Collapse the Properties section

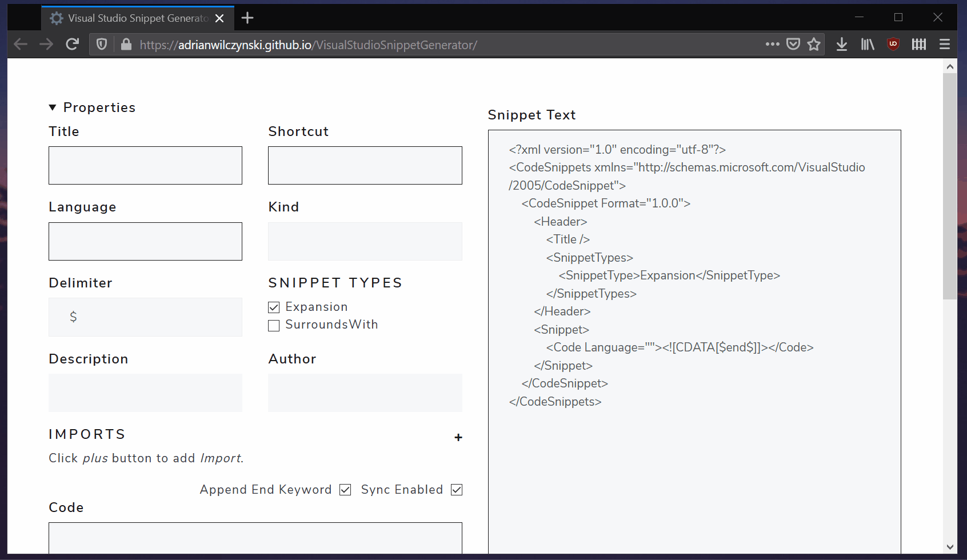point(53,107)
